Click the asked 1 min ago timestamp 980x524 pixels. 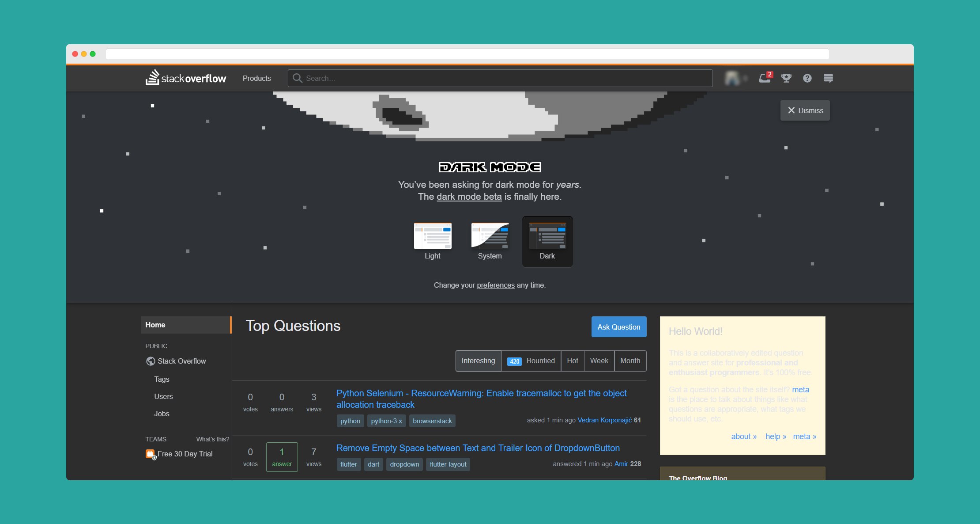pos(551,420)
